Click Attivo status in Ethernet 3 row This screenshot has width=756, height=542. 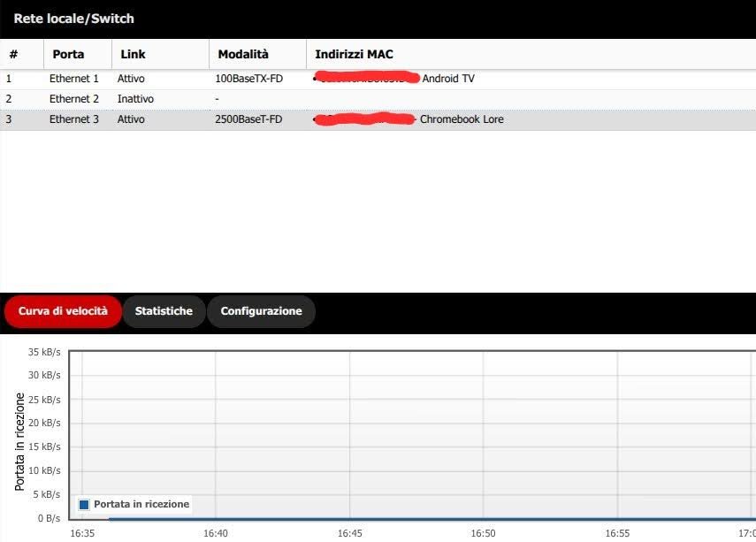click(x=131, y=119)
